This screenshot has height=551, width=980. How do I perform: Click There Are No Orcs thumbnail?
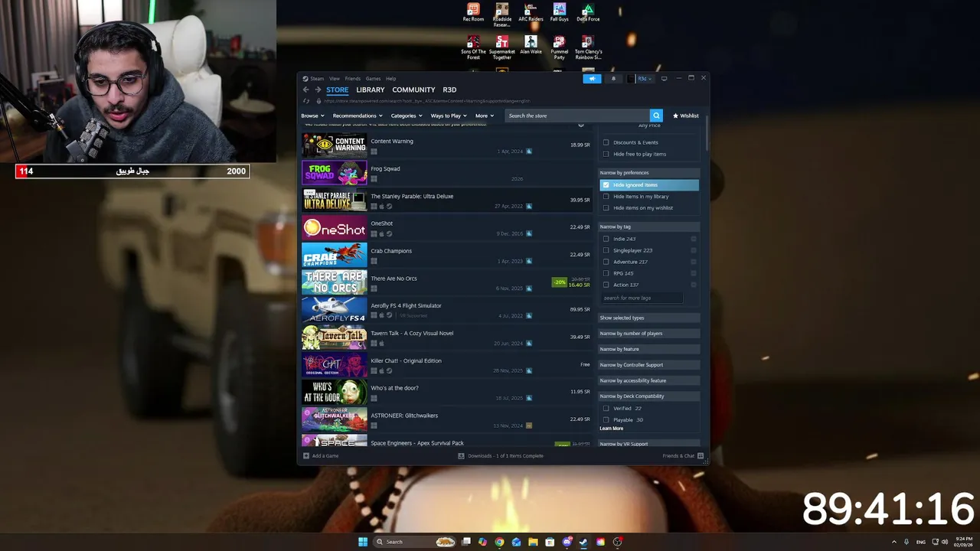(x=335, y=282)
